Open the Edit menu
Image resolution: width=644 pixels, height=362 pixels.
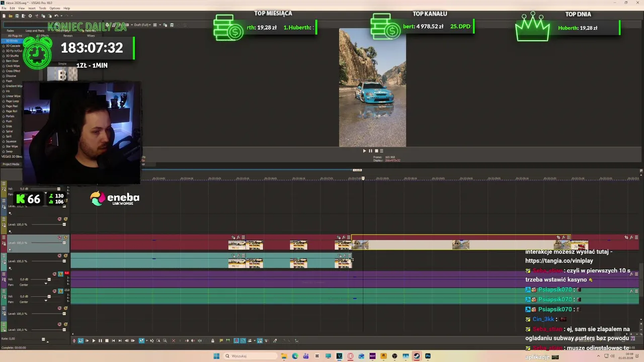(12, 8)
